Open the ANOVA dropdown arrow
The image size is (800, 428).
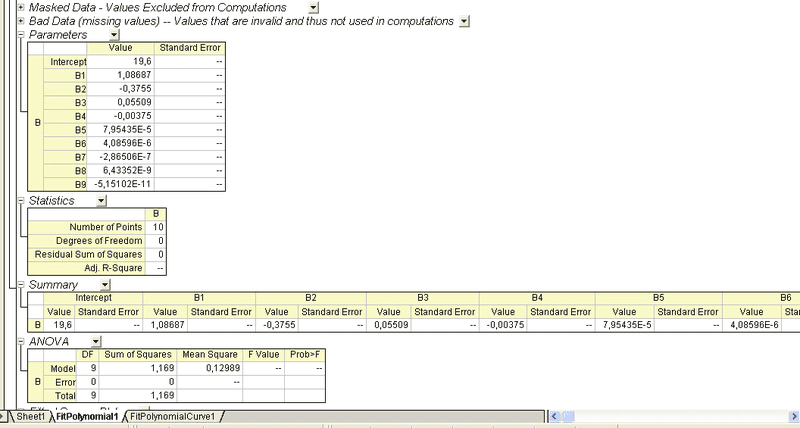coord(96,341)
